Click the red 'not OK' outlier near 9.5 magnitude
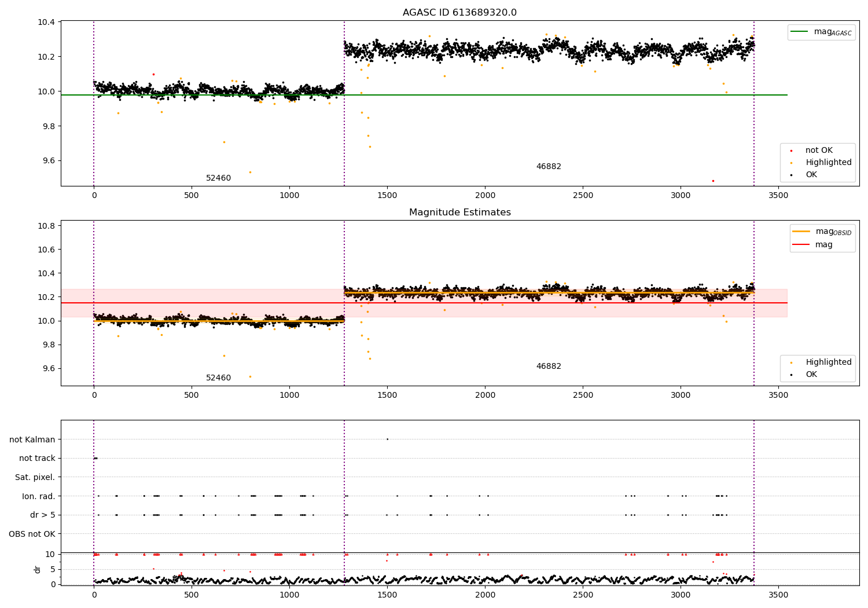The image size is (868, 608). point(713,181)
